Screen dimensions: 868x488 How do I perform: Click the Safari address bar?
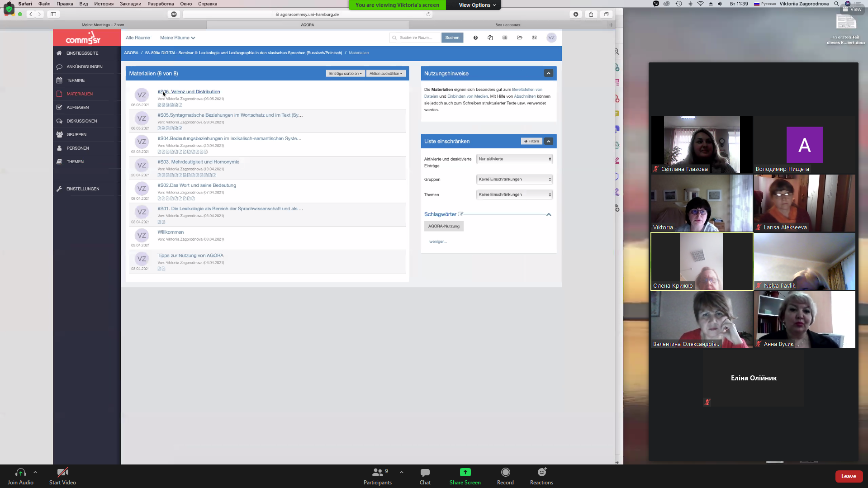[x=308, y=14]
